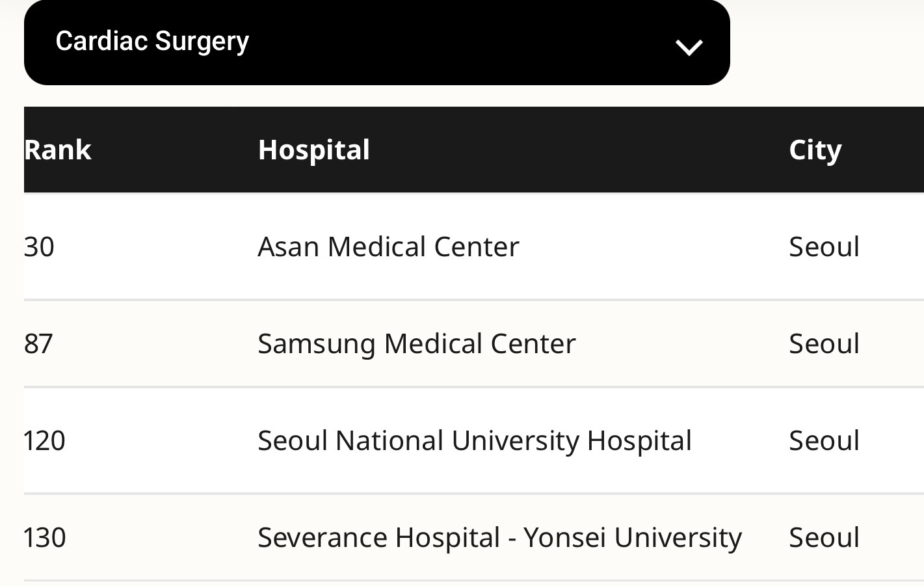Click the chevron arrow on the specialty dropdown

pyautogui.click(x=689, y=47)
